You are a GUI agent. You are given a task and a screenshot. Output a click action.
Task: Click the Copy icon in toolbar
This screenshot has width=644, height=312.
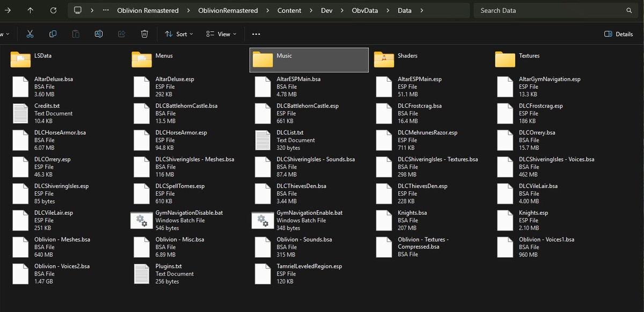(53, 34)
